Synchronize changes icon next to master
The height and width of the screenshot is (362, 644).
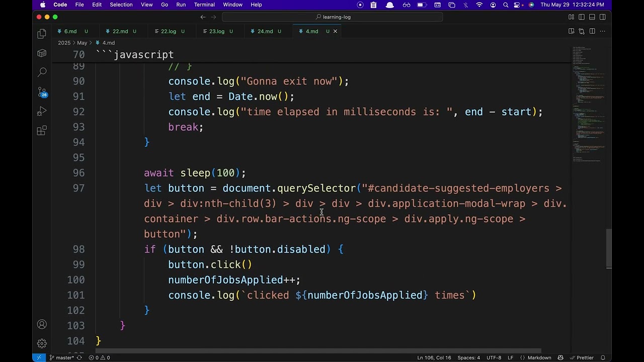click(x=79, y=357)
